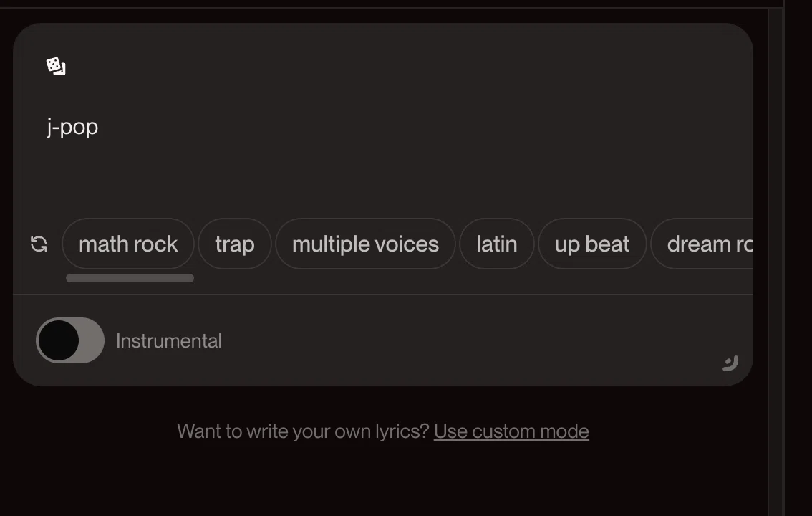Pick the latin style chip
This screenshot has height=516, width=812.
(497, 244)
